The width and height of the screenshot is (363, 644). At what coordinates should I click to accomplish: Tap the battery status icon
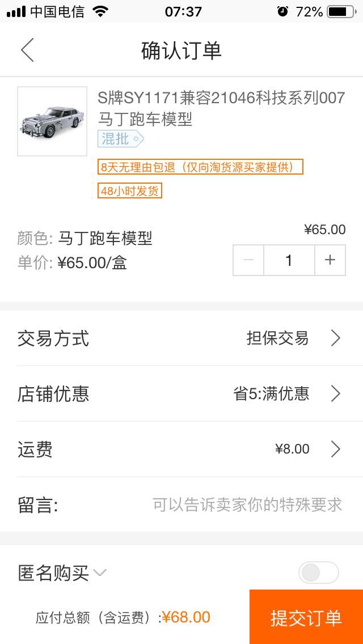coord(341,11)
